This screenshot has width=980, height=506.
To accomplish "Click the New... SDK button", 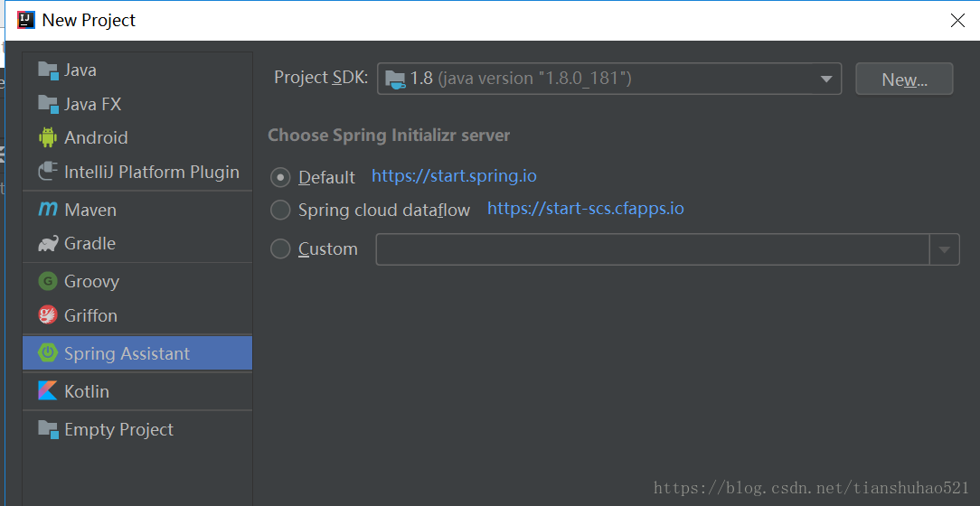I will pos(904,80).
